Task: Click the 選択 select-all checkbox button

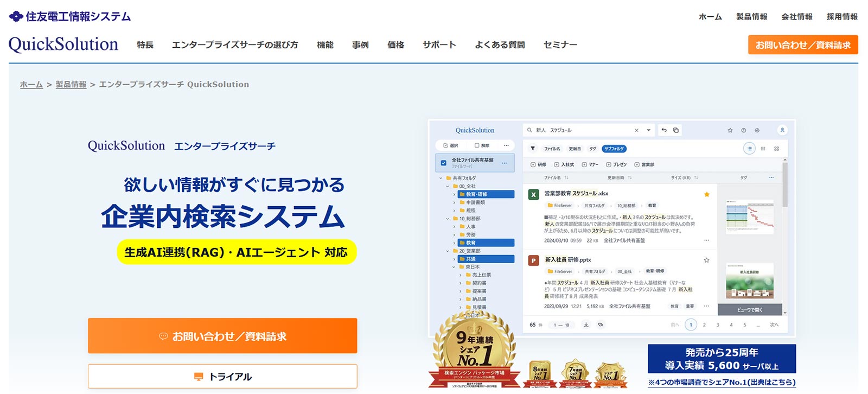Action: pos(451,145)
